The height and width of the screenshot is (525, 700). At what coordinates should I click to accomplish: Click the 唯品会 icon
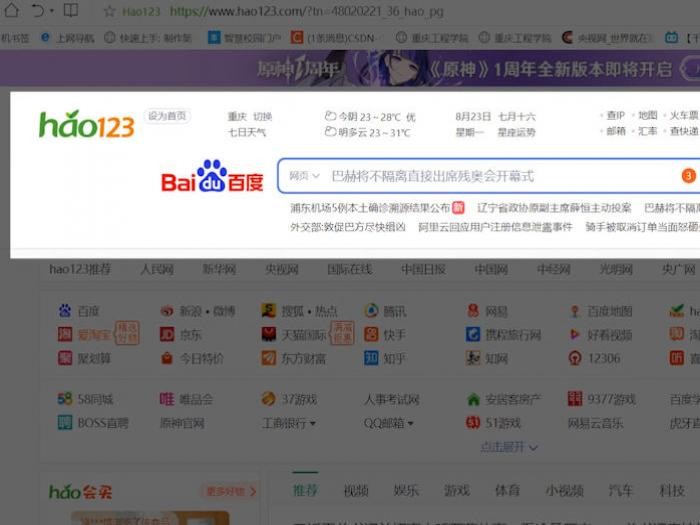[167, 399]
